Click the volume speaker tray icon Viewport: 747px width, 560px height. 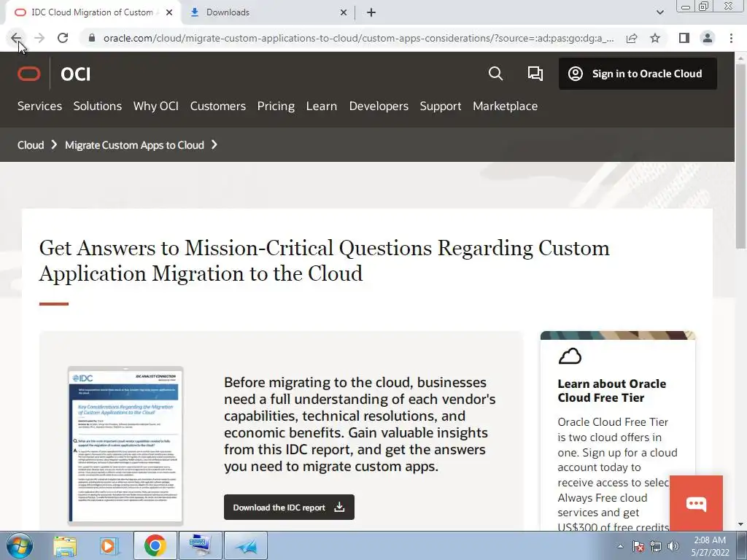click(673, 546)
